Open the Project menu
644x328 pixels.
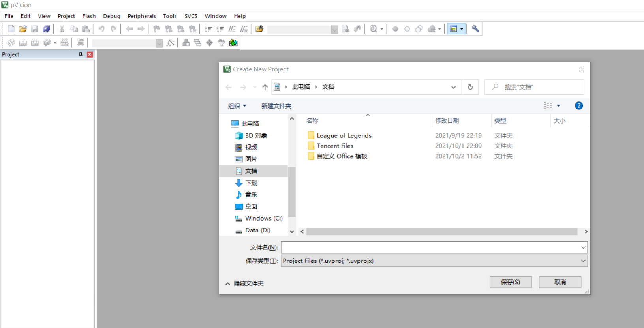[x=66, y=16]
